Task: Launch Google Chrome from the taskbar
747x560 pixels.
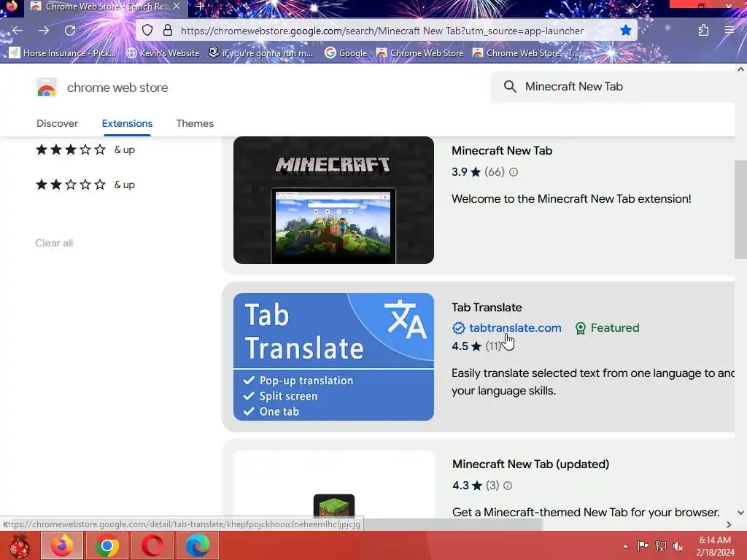Action: (x=107, y=545)
